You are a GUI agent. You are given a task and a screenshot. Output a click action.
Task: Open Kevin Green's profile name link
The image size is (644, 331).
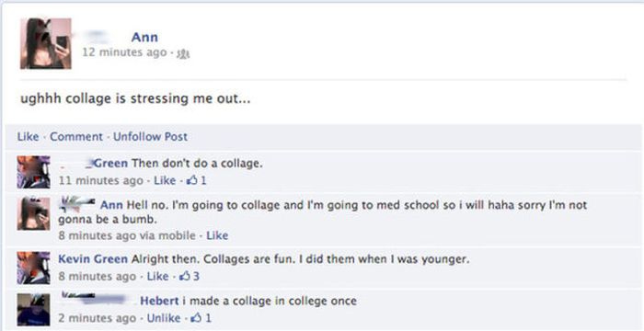(93, 259)
